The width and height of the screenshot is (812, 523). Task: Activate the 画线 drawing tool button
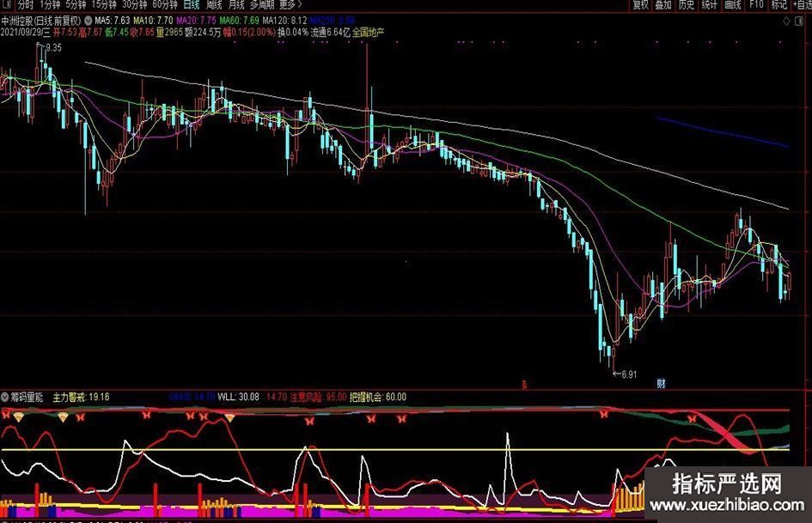point(733,5)
